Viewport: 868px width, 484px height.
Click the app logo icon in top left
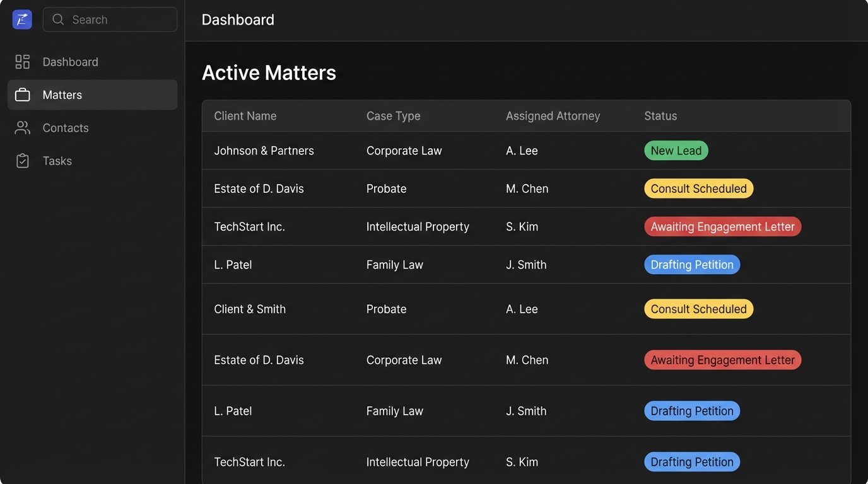point(21,19)
